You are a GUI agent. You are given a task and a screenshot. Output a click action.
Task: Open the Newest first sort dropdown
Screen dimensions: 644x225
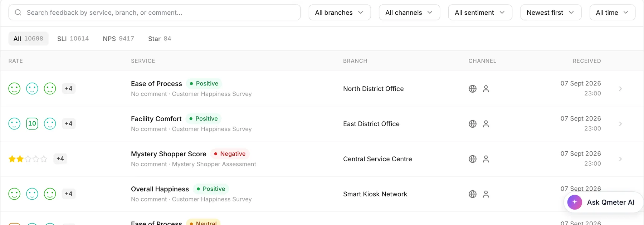coord(551,13)
